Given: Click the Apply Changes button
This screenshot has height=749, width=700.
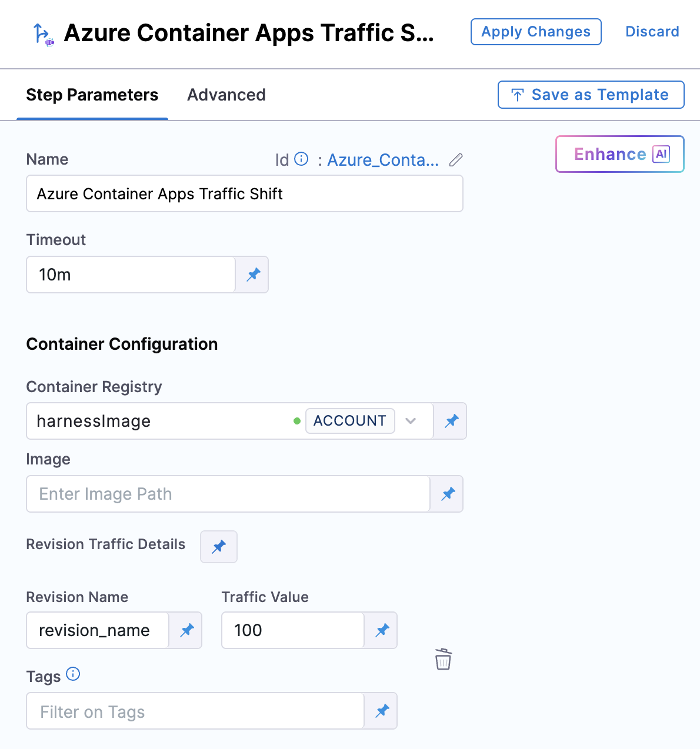Looking at the screenshot, I should [x=536, y=32].
